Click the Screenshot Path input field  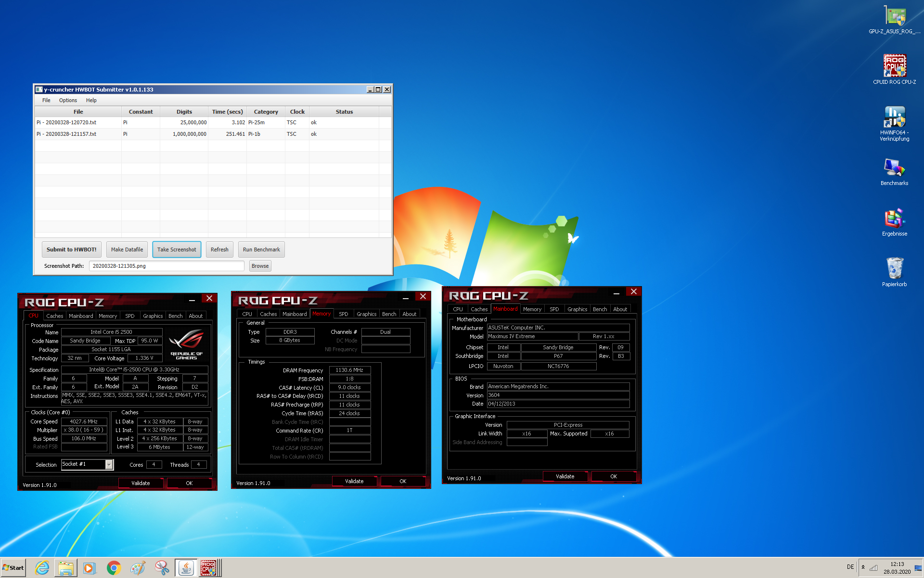(167, 266)
